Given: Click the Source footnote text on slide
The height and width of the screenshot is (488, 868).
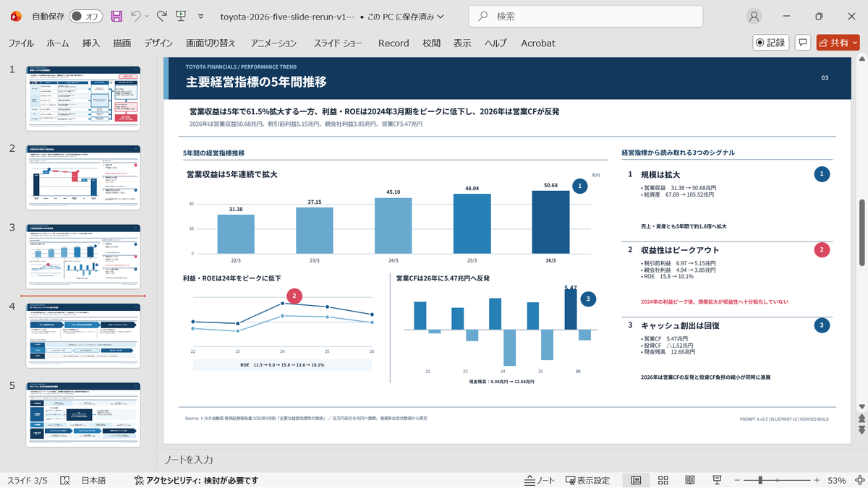Looking at the screenshot, I should tap(307, 418).
